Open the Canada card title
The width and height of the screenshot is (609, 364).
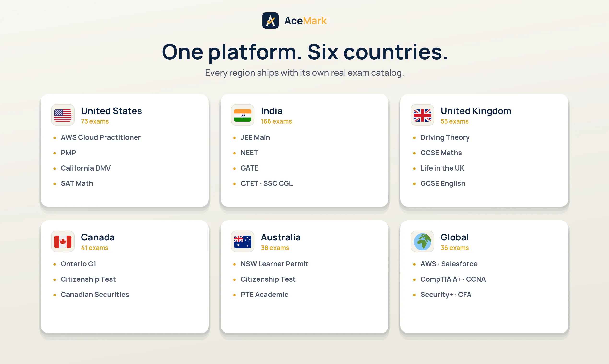[x=98, y=237]
